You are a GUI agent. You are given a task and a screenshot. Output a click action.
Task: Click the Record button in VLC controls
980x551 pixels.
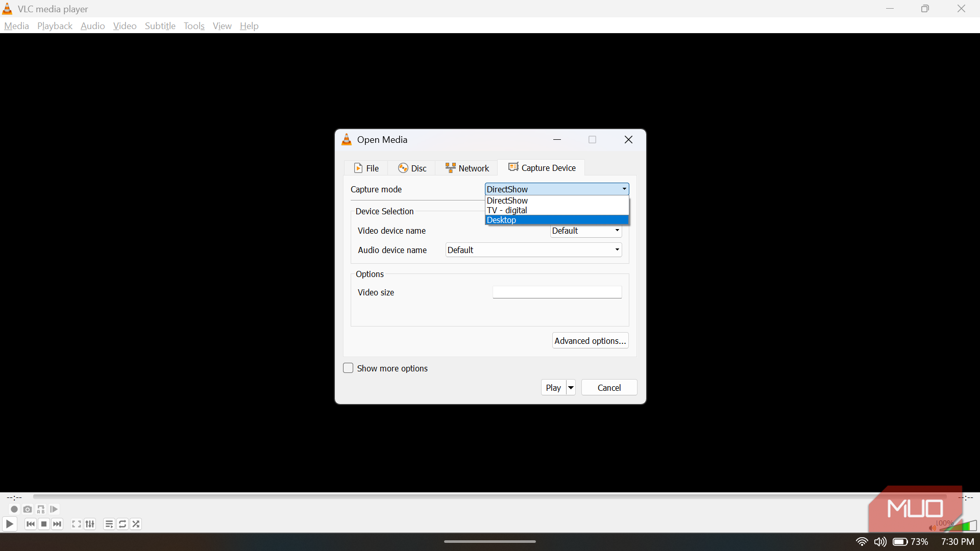point(14,509)
